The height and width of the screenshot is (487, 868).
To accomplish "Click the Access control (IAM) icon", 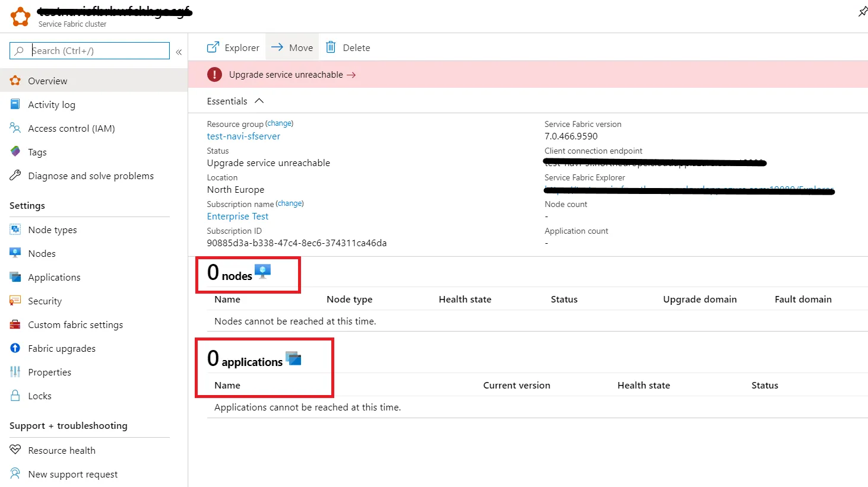I will (x=15, y=128).
